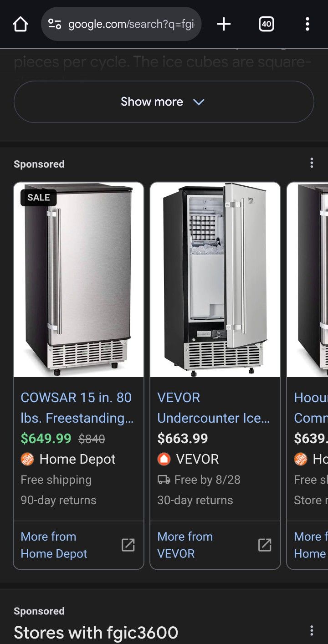Open external link icon for Home Depot
Screen dimensions: 328x644
(128, 545)
